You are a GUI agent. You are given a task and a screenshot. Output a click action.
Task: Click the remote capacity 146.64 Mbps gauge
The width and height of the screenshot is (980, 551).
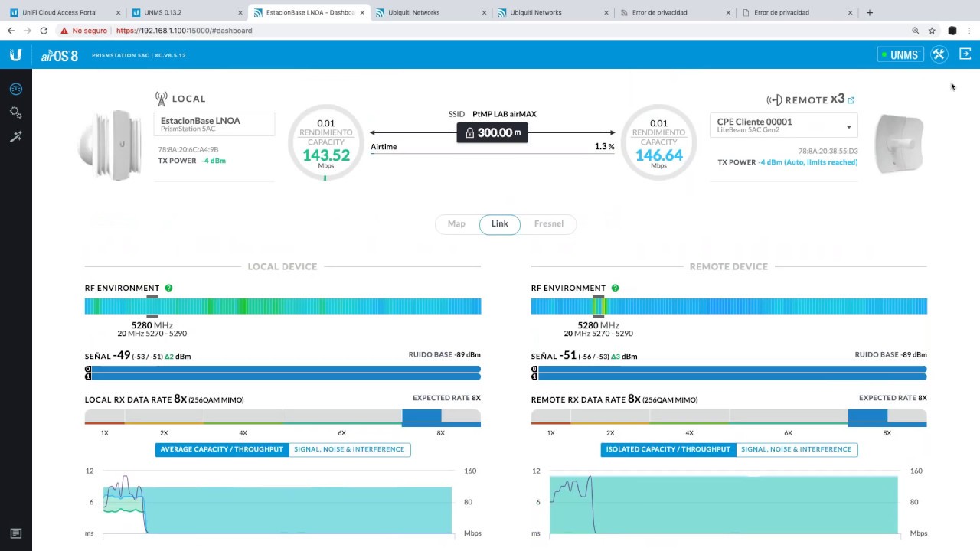[x=658, y=142]
